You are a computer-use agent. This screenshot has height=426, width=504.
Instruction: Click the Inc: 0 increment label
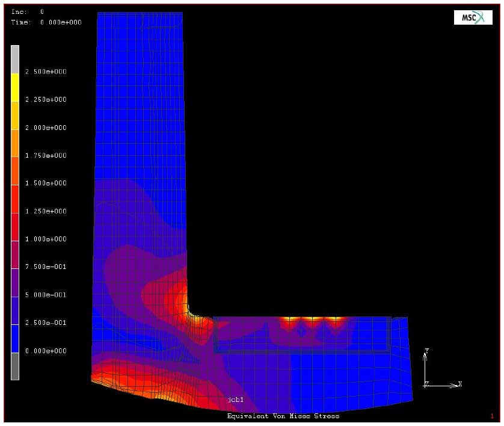coord(28,12)
